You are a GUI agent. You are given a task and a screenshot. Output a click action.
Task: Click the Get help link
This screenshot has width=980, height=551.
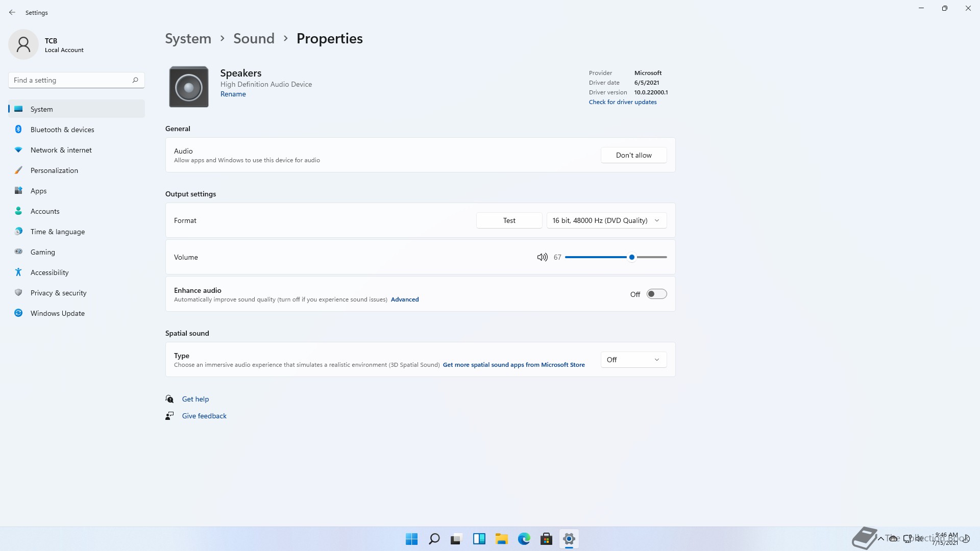click(x=195, y=399)
